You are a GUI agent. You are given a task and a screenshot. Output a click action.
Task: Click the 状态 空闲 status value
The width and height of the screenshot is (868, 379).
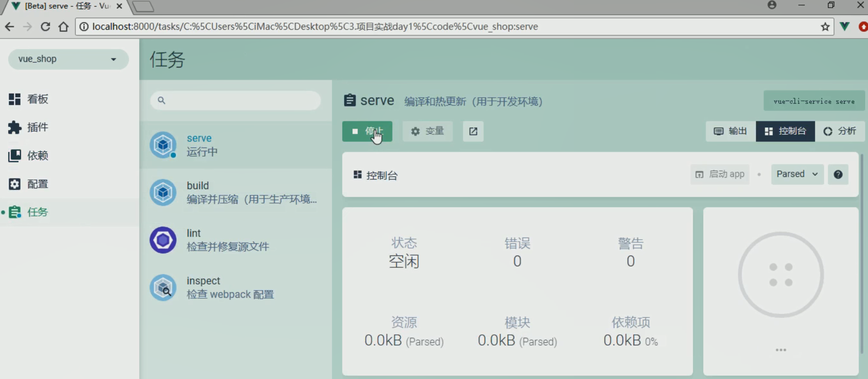(x=404, y=261)
